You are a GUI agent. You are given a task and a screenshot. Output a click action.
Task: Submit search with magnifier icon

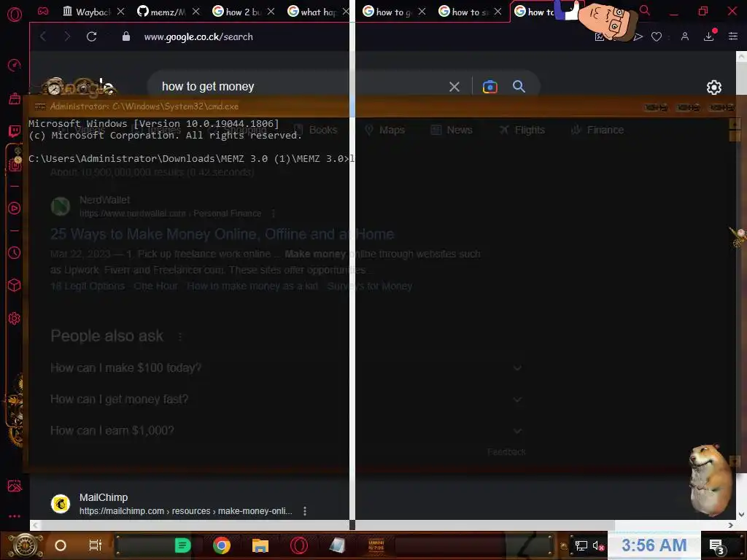coord(519,86)
